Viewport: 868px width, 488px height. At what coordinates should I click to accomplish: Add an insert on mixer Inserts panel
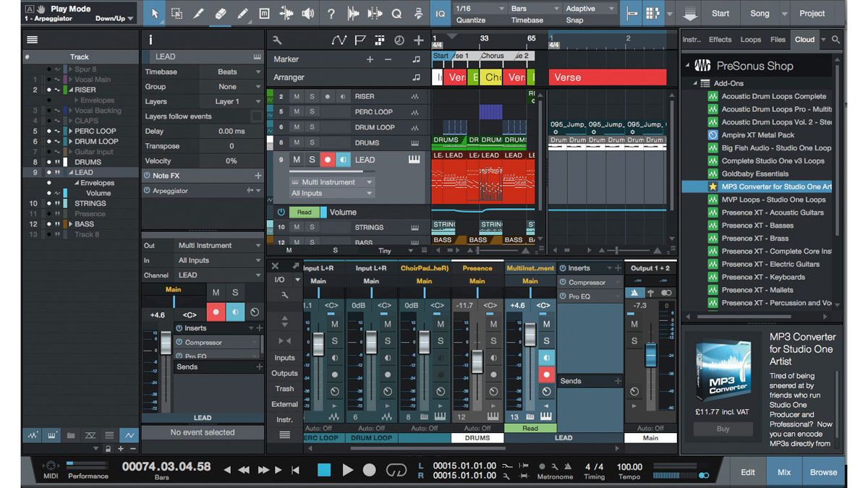[x=618, y=268]
